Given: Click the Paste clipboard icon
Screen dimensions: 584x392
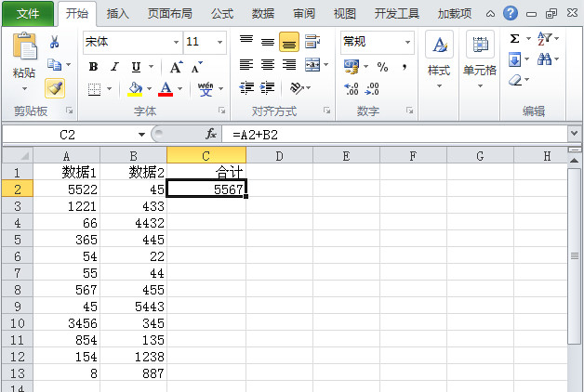Looking at the screenshot, I should (24, 46).
